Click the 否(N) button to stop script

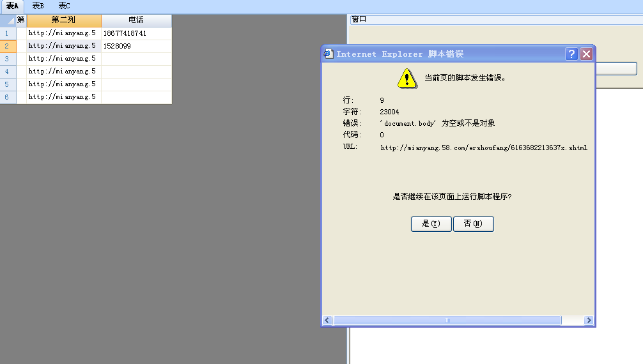pos(473,224)
